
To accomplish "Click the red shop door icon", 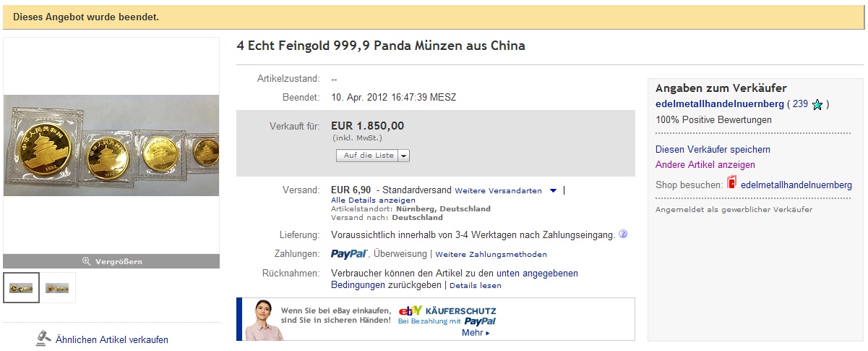I will pyautogui.click(x=732, y=184).
